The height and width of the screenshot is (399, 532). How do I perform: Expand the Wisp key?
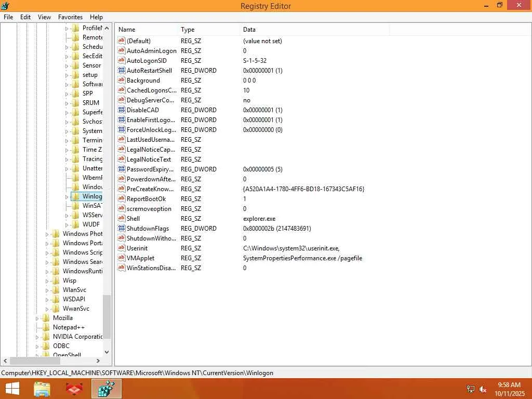47,281
